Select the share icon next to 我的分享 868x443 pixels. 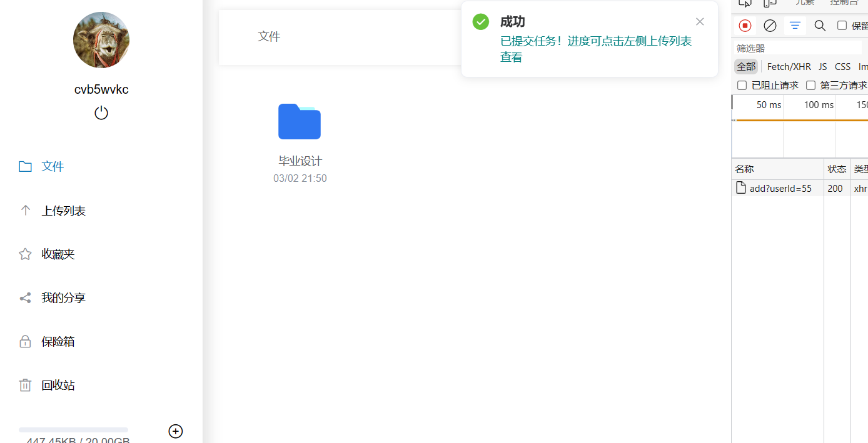(x=25, y=297)
